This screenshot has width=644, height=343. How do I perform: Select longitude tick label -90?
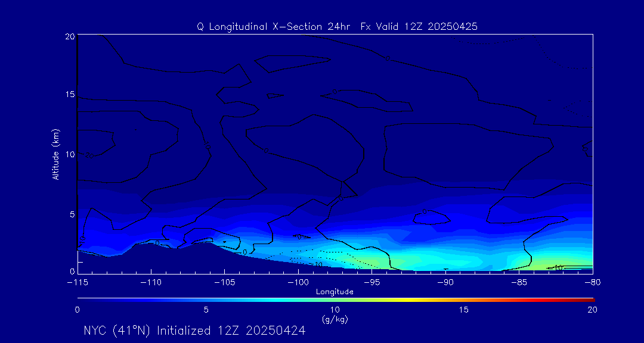tap(445, 282)
